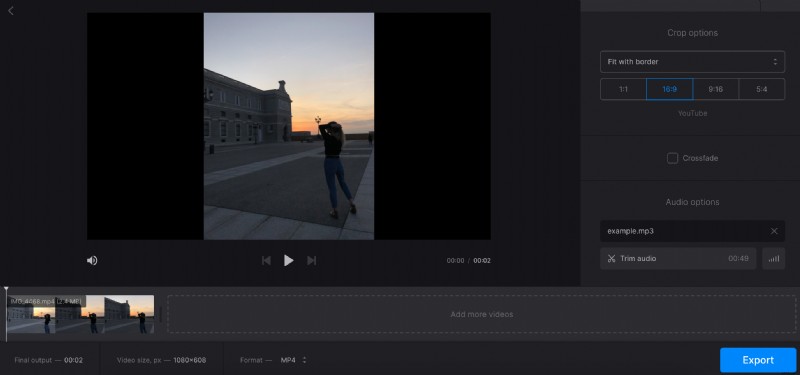The image size is (800, 375).
Task: Open the MP4 format dropdown
Action: coord(293,360)
